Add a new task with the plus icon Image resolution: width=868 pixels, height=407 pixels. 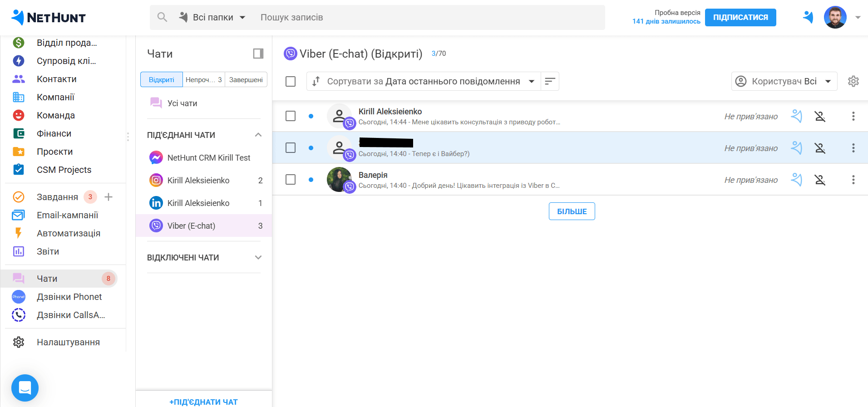point(108,197)
